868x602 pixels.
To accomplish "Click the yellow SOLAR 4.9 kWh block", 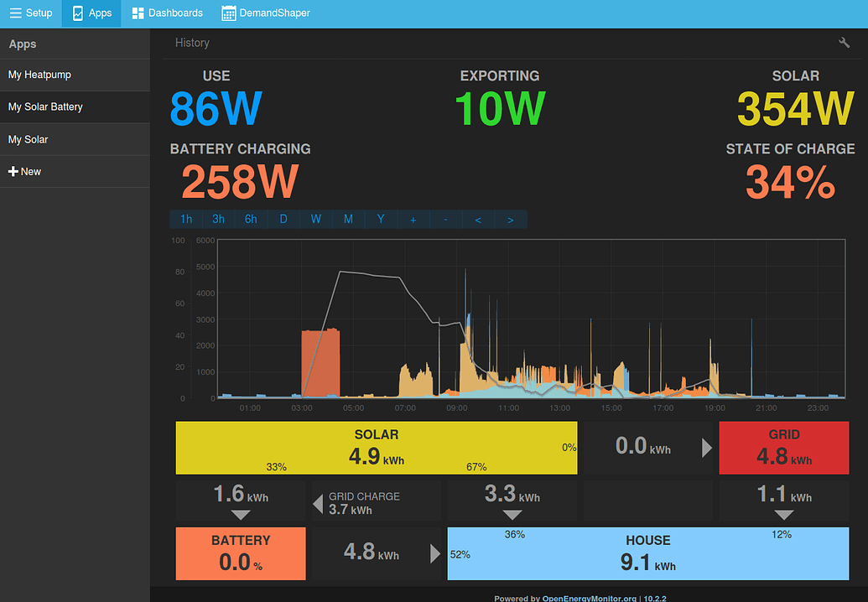I will coord(376,447).
